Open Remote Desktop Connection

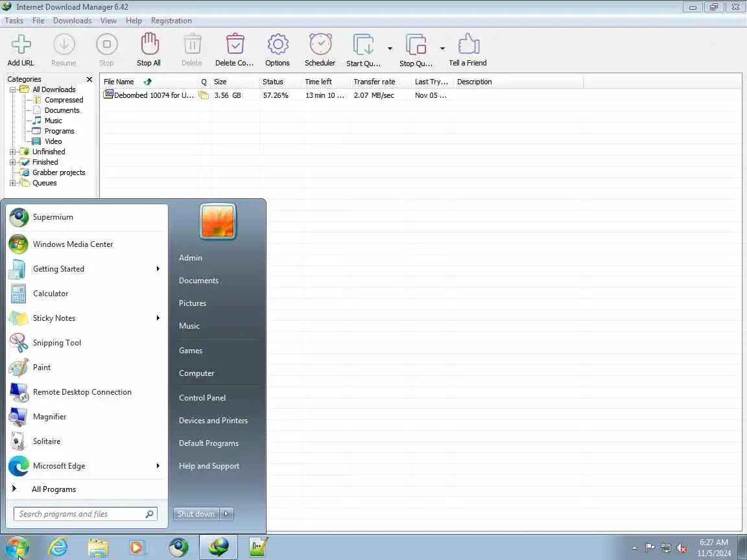(x=87, y=392)
